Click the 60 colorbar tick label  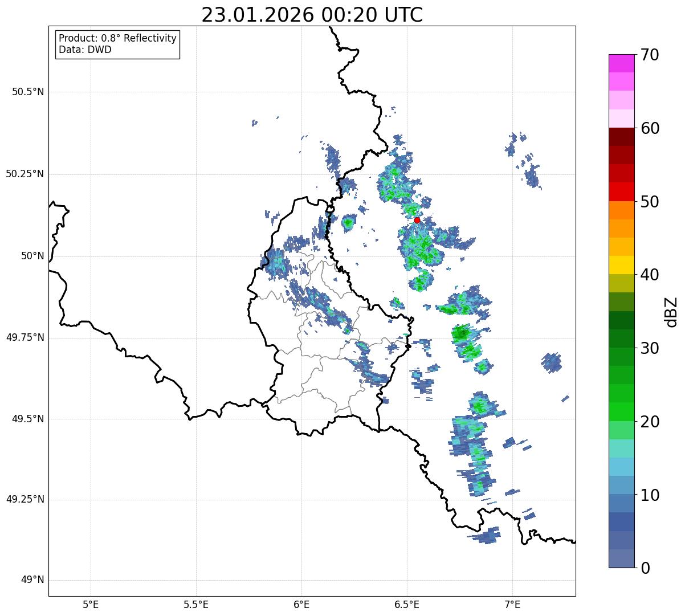(650, 128)
